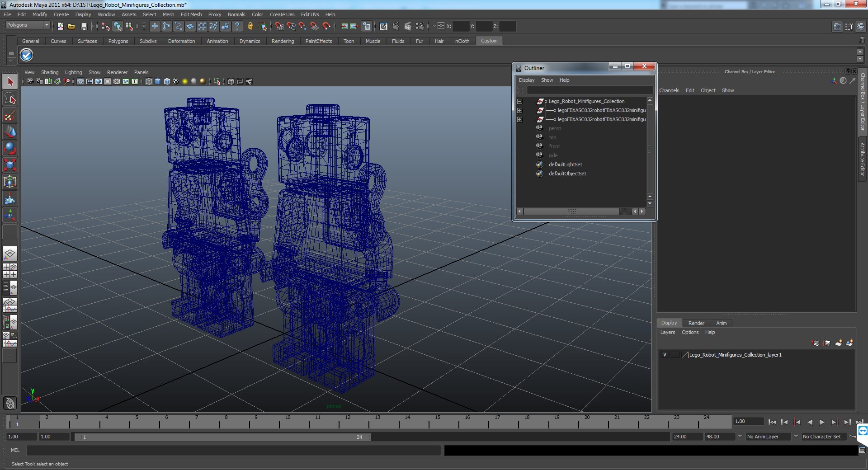Viewport: 868px width, 470px height.
Task: Toggle select by hierarchy mode
Action: point(106,26)
